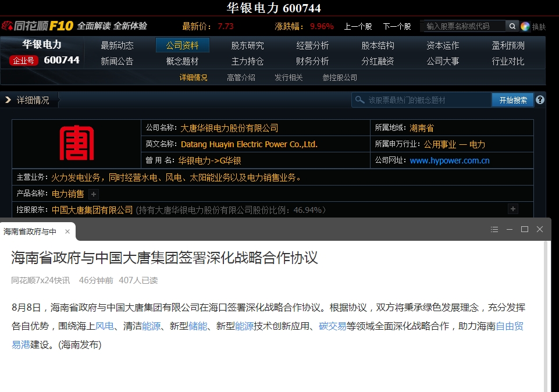This screenshot has height=392, width=559.
Task: Click the latest price value 7.73
Action: (226, 26)
